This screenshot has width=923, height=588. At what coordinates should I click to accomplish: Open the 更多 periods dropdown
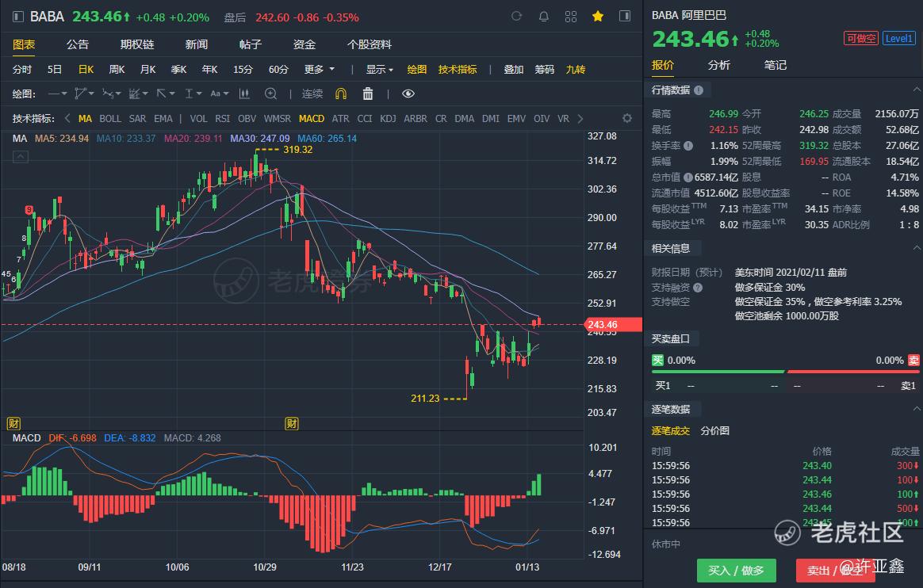point(319,70)
